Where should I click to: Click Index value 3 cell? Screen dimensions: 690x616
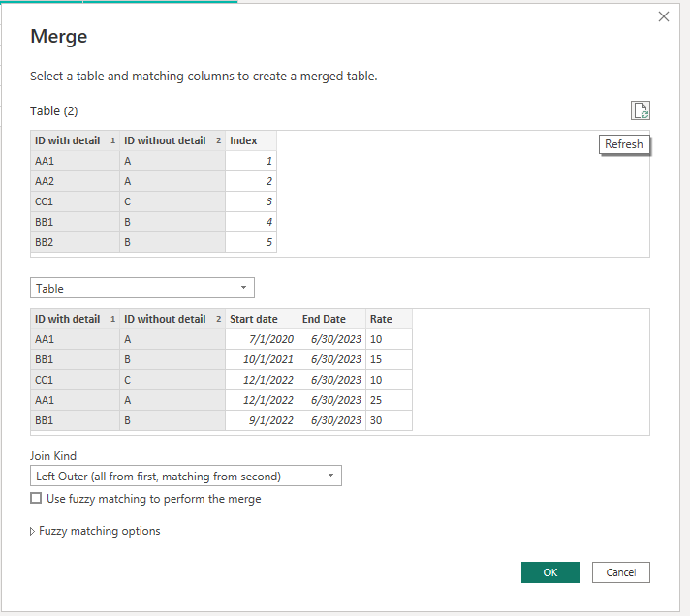251,201
